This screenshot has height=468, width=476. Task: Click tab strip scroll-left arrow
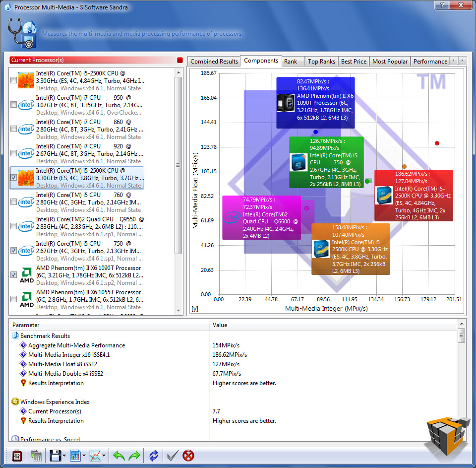point(454,61)
